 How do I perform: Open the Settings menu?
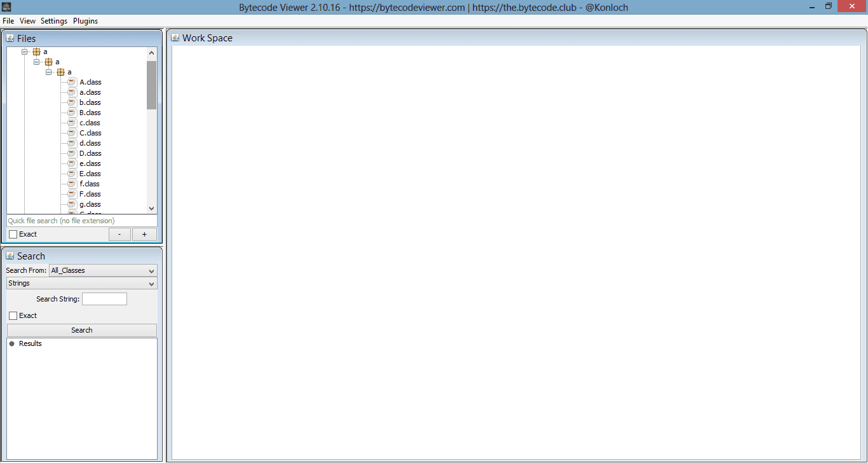[54, 21]
